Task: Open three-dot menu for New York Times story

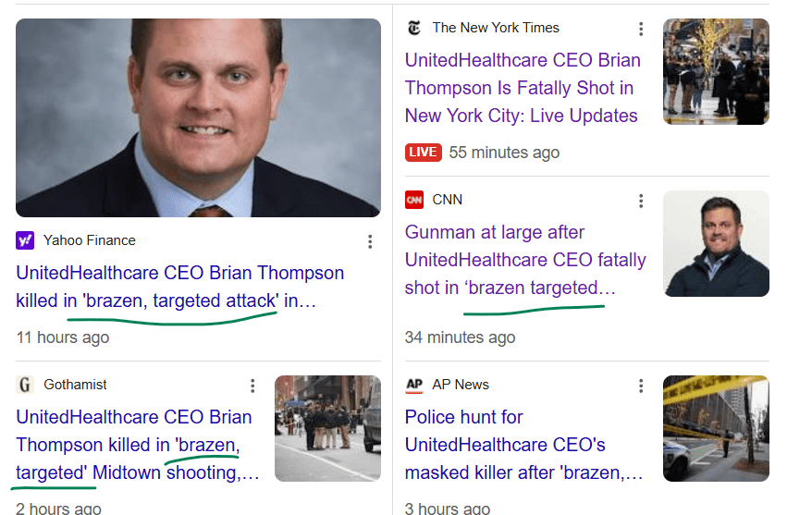Action: 641,29
